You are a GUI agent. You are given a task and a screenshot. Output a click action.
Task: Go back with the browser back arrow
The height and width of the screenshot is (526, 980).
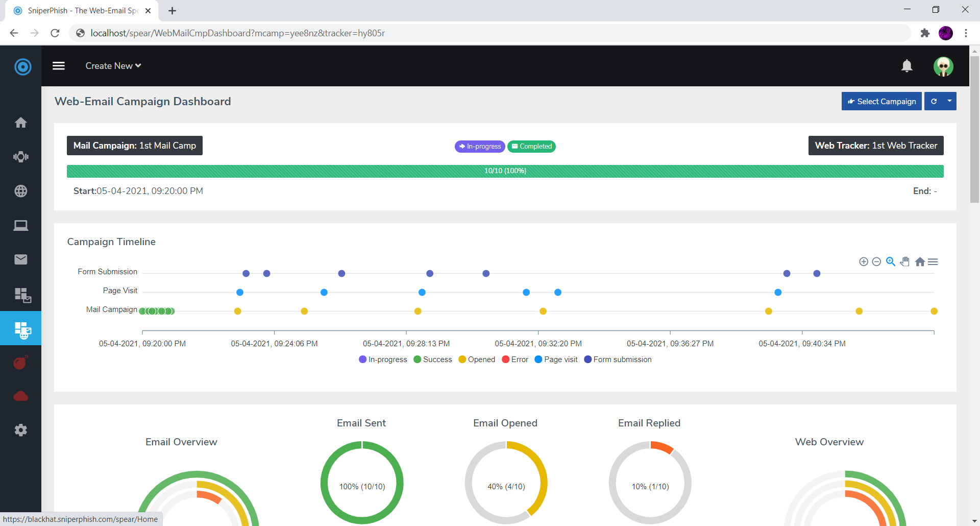coord(14,33)
